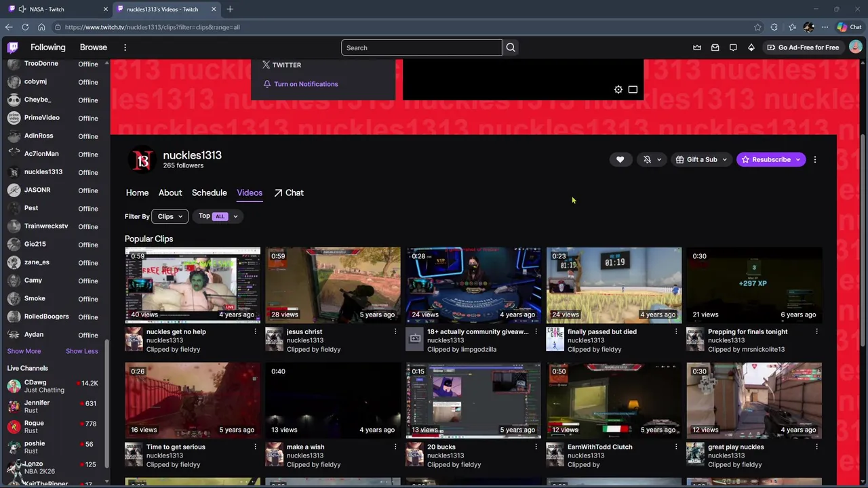Open Jennifer live Rust channel in sidebar
The height and width of the screenshot is (488, 868).
pos(54,406)
